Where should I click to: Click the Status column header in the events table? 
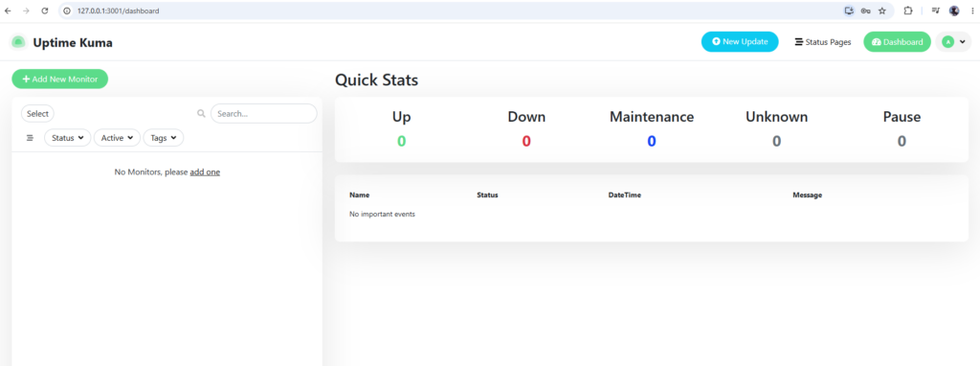(x=487, y=195)
